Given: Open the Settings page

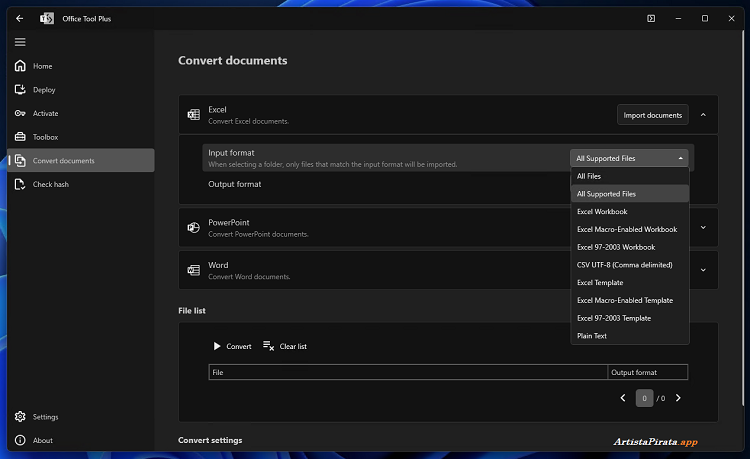Looking at the screenshot, I should tap(80, 417).
